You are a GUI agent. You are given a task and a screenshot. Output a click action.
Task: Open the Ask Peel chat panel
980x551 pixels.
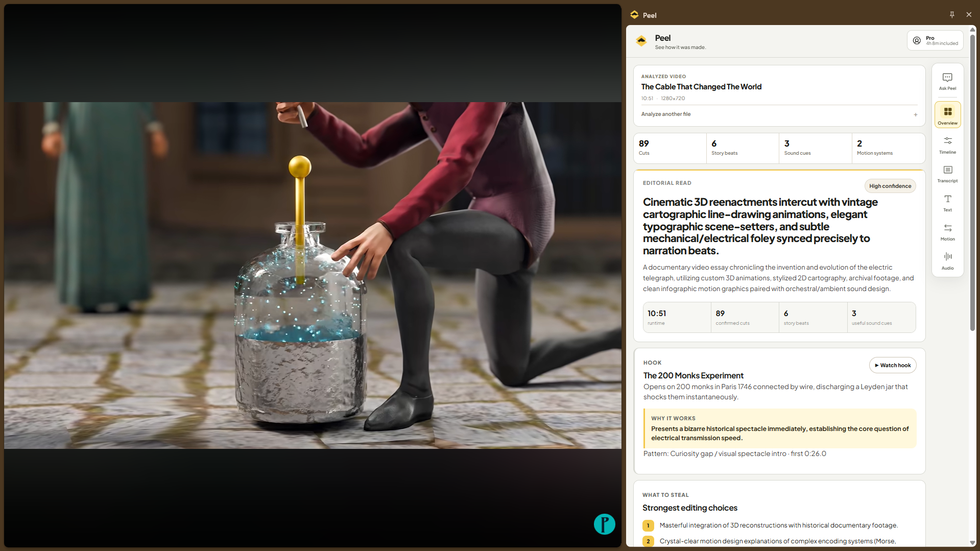tap(947, 82)
